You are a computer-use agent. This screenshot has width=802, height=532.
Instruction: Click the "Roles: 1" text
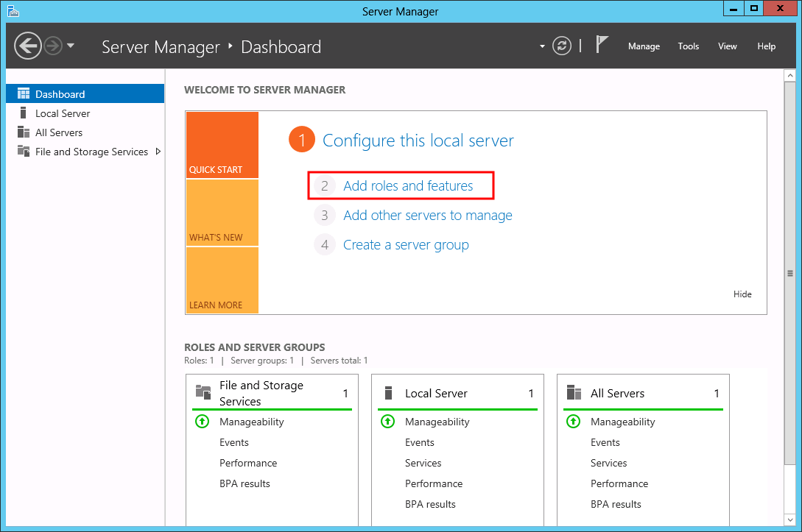point(199,361)
